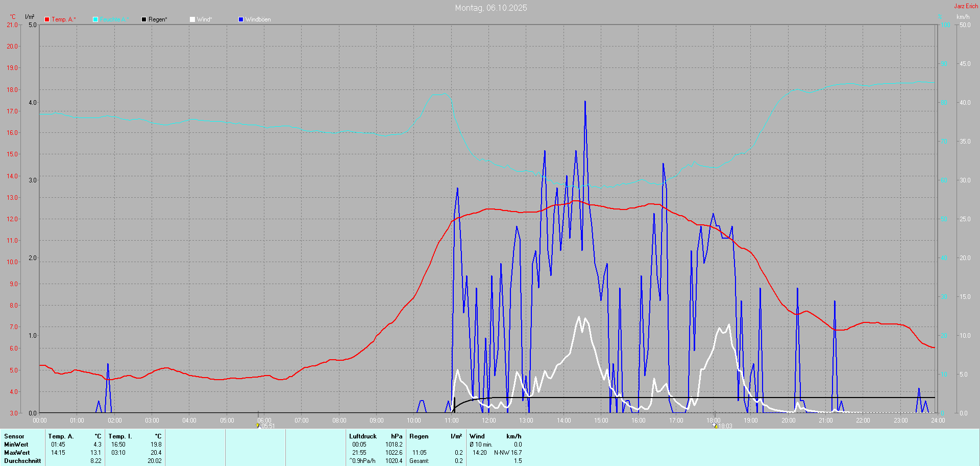The height and width of the screenshot is (466, 980).
Task: Click the minimum pressure value 1018.2
Action: (x=394, y=445)
